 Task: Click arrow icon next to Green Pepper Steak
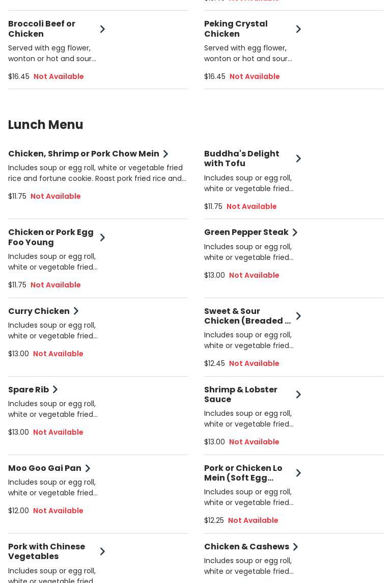click(295, 232)
